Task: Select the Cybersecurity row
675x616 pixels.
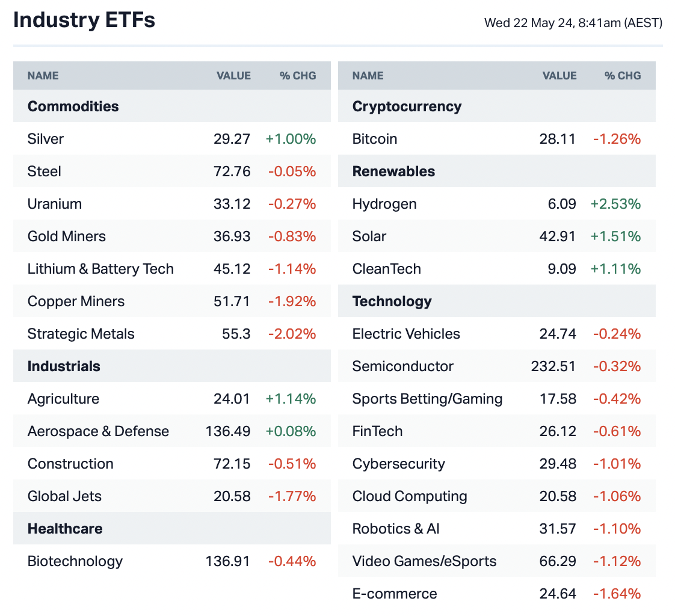Action: click(399, 464)
